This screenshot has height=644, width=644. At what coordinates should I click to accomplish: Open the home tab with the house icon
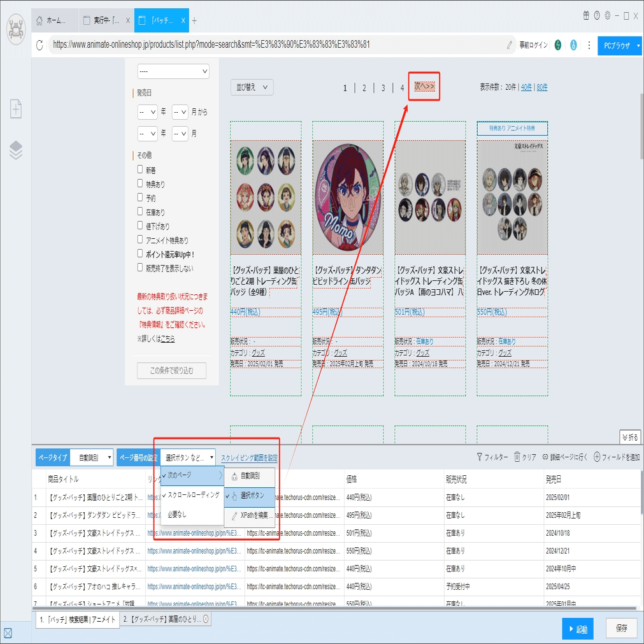tap(51, 20)
